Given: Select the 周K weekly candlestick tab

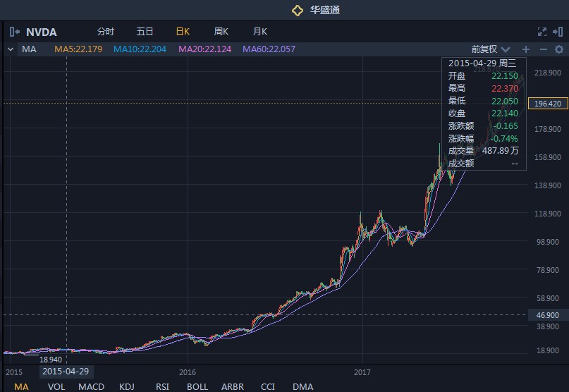Looking at the screenshot, I should (221, 32).
